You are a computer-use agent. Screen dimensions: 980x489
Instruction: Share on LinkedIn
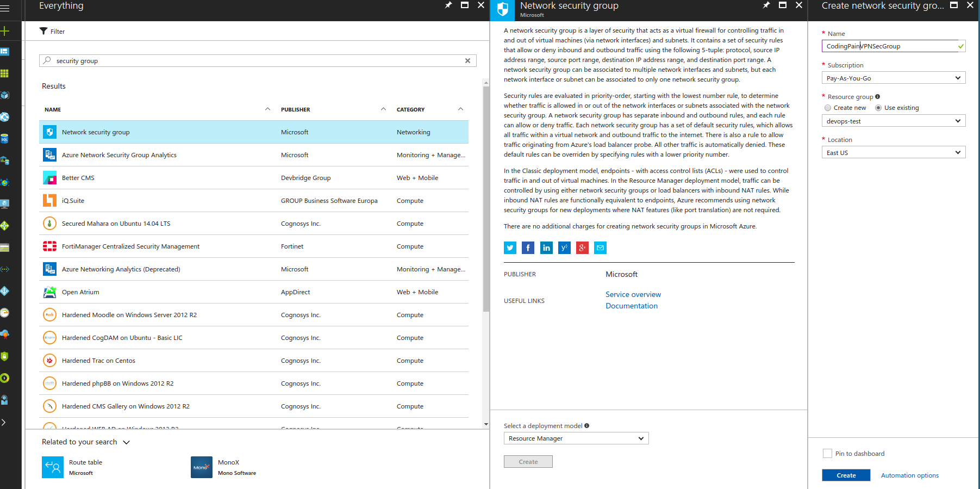pyautogui.click(x=546, y=248)
